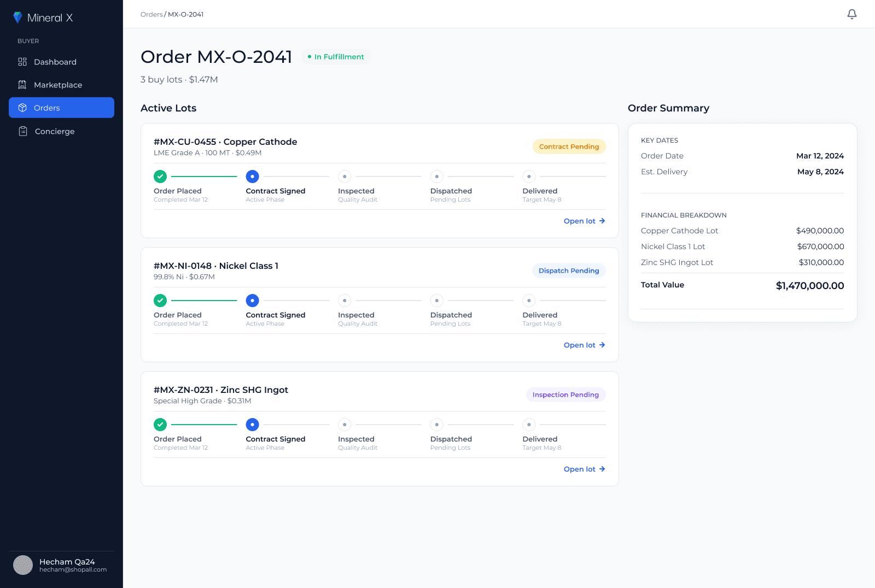Click the Marketplace storefront icon
Image resolution: width=875 pixels, height=588 pixels.
[22, 85]
